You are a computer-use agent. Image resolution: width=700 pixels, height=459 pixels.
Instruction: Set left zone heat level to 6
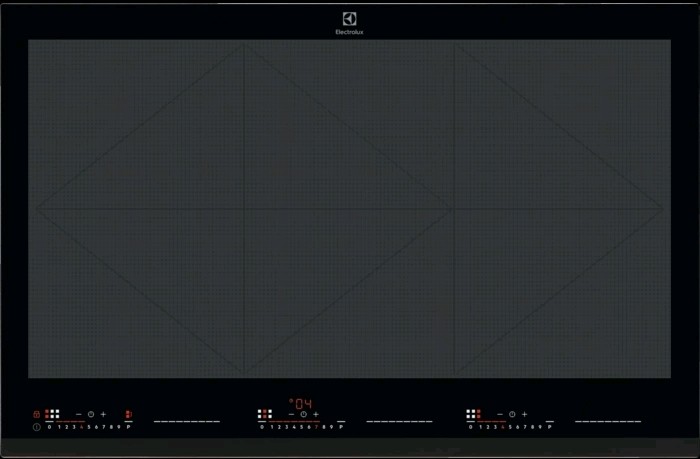point(96,427)
